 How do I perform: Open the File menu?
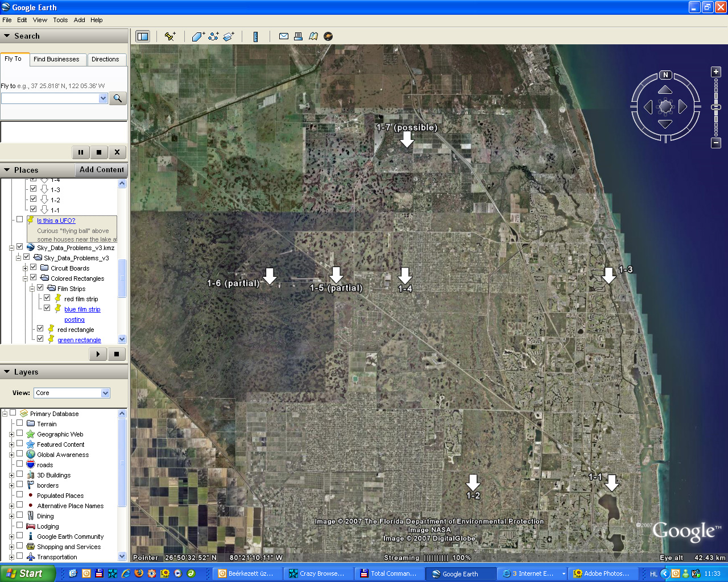point(7,20)
